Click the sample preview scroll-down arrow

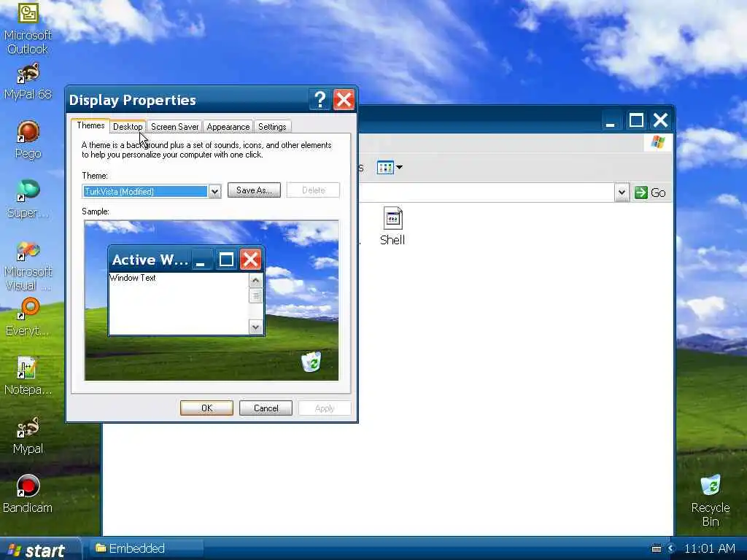coord(255,327)
